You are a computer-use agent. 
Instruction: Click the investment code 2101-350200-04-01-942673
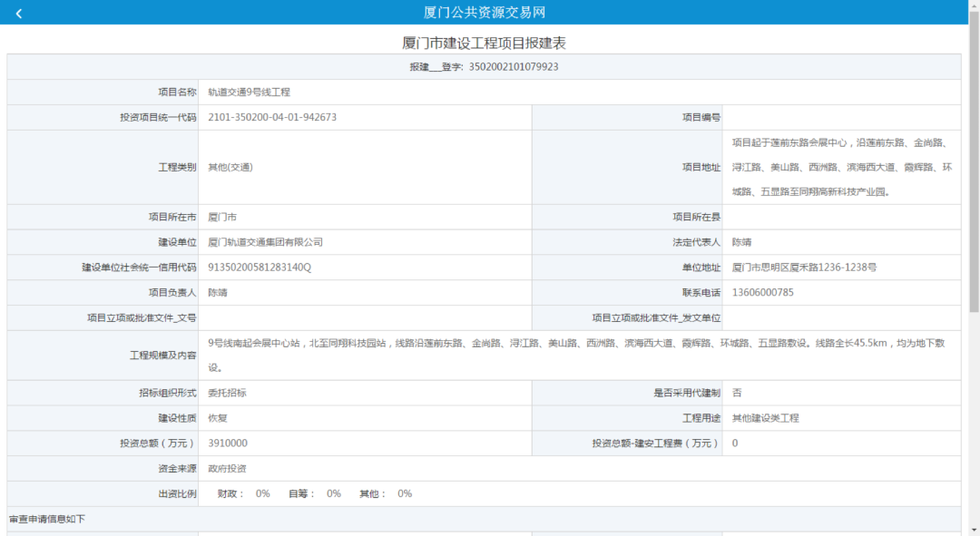point(272,117)
